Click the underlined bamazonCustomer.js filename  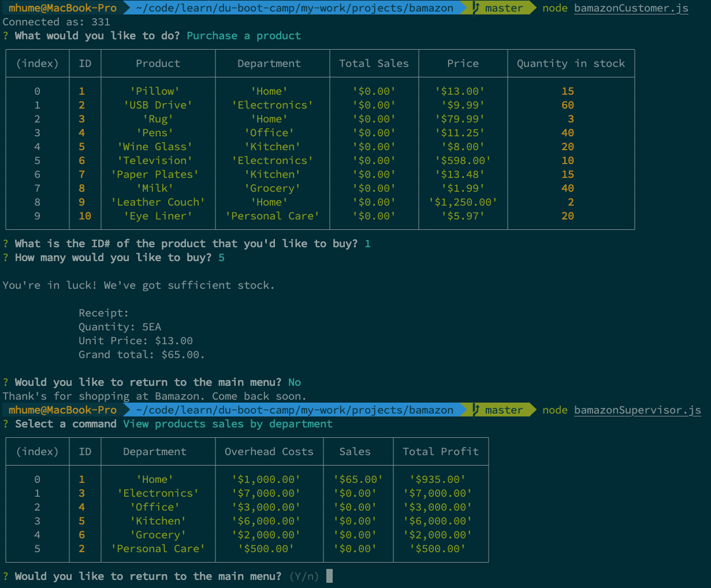[631, 8]
